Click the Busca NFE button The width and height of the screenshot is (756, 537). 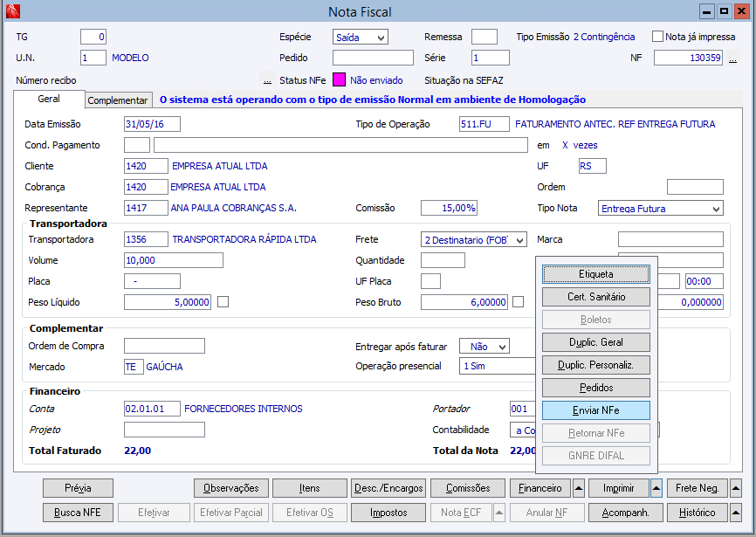[x=78, y=513]
